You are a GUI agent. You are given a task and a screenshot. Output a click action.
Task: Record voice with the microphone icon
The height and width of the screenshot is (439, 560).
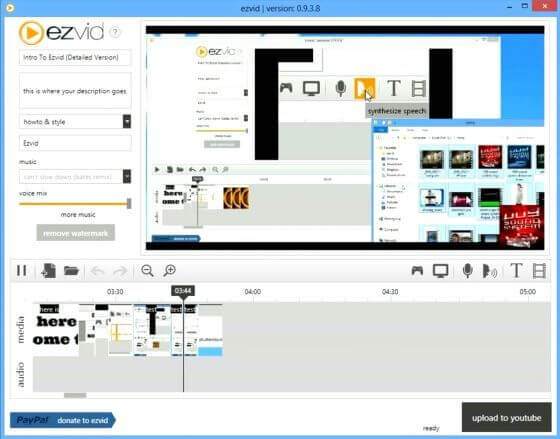467,271
